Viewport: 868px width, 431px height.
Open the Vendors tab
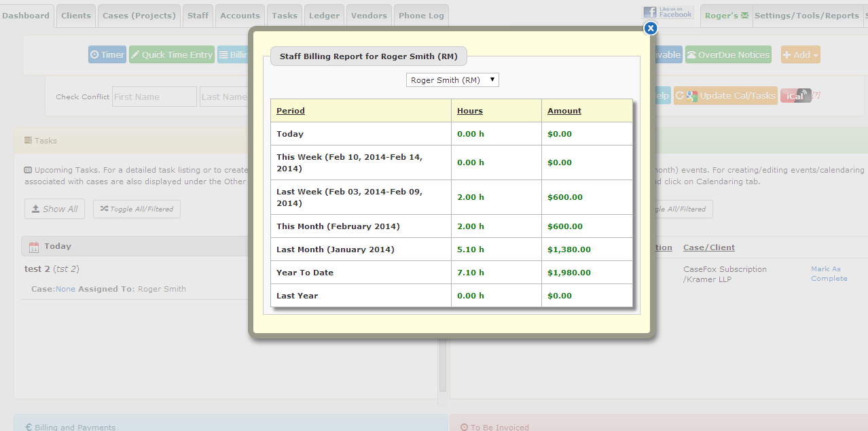(x=369, y=16)
